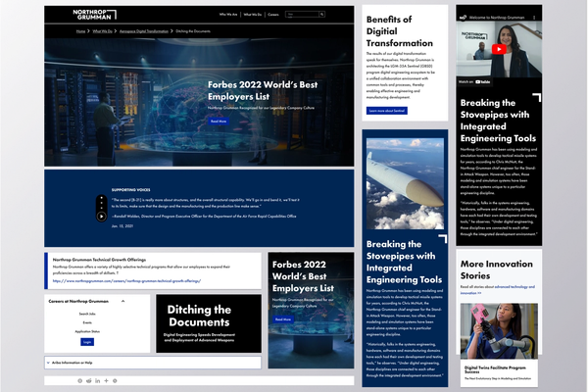Play the Welcome to Northrop Grumman video
This screenshot has width=588, height=392.
[x=499, y=49]
